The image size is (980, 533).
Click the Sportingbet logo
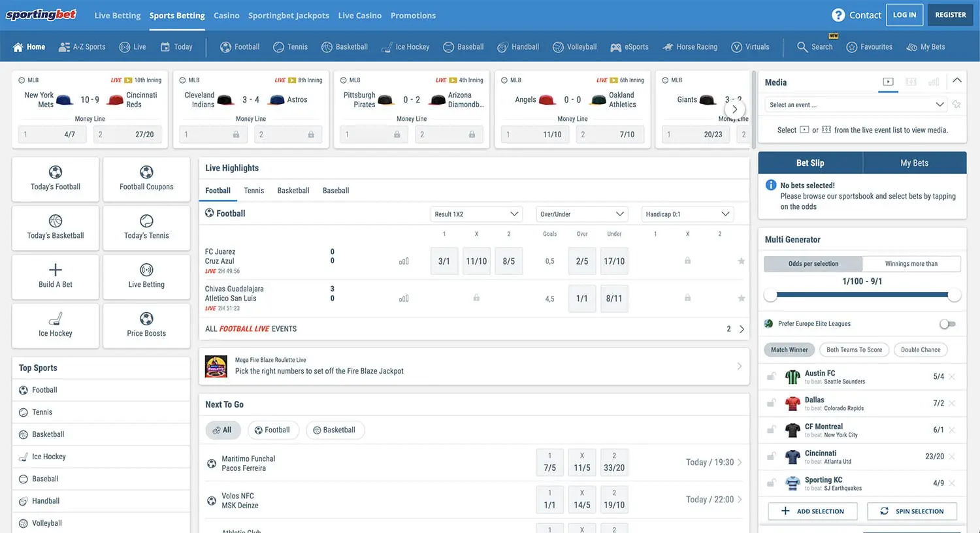(41, 14)
